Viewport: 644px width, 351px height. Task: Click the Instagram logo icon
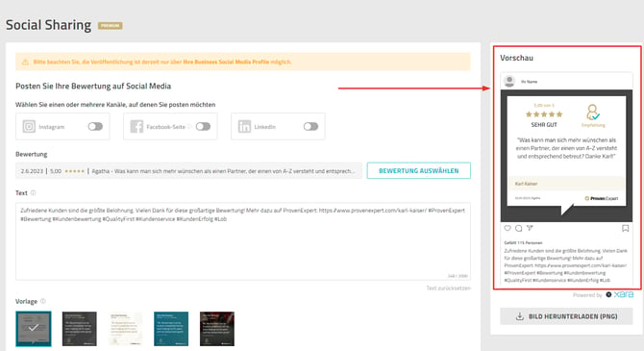[29, 127]
